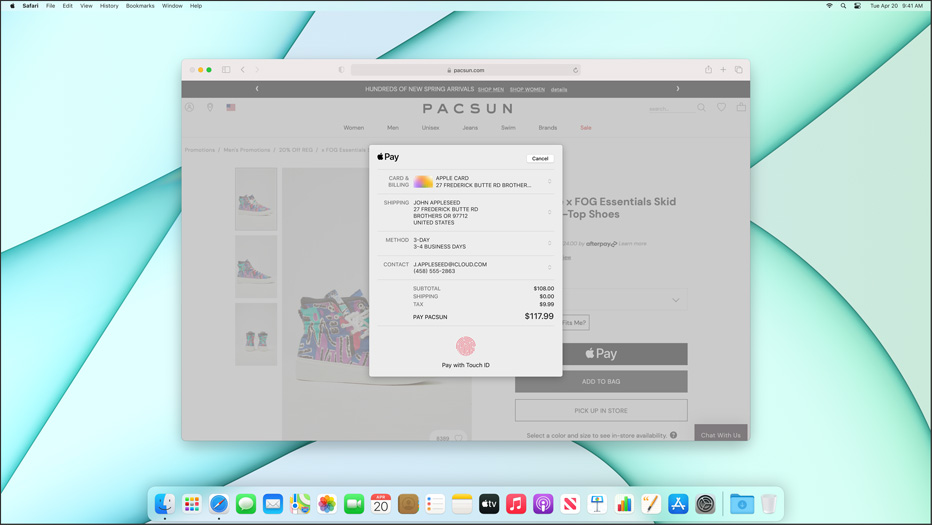Click the Safari sidebar toggle icon
The width and height of the screenshot is (932, 525).
coord(226,70)
